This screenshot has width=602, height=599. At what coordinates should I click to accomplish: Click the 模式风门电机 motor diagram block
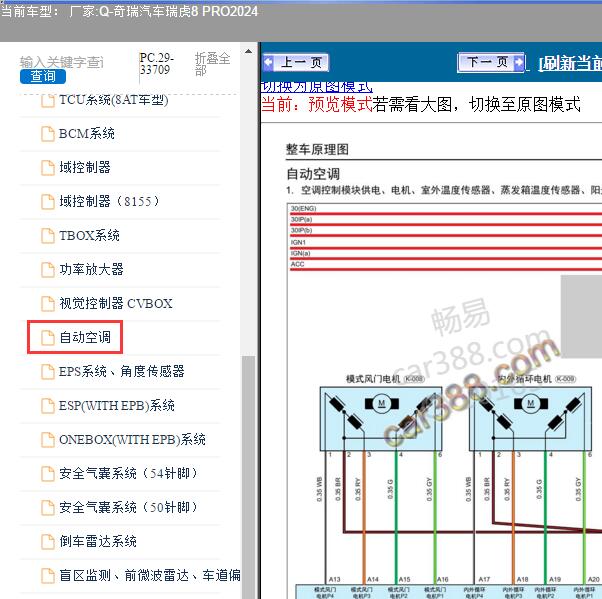pyautogui.click(x=381, y=419)
